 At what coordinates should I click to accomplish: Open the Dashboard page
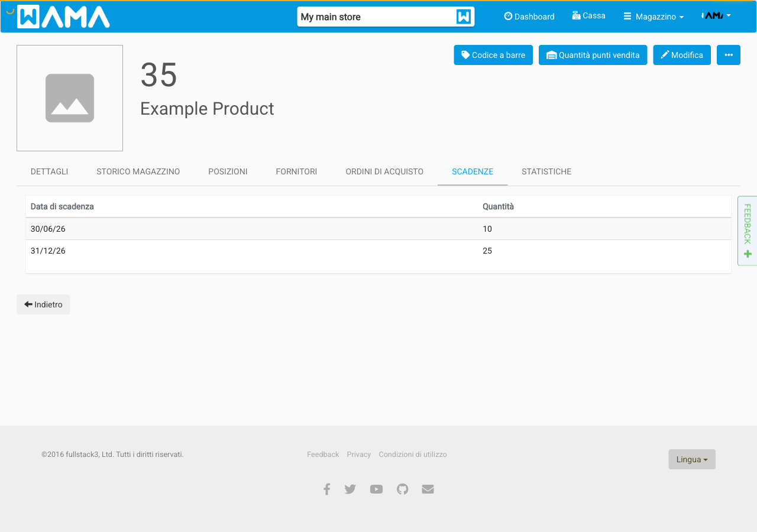tap(529, 17)
